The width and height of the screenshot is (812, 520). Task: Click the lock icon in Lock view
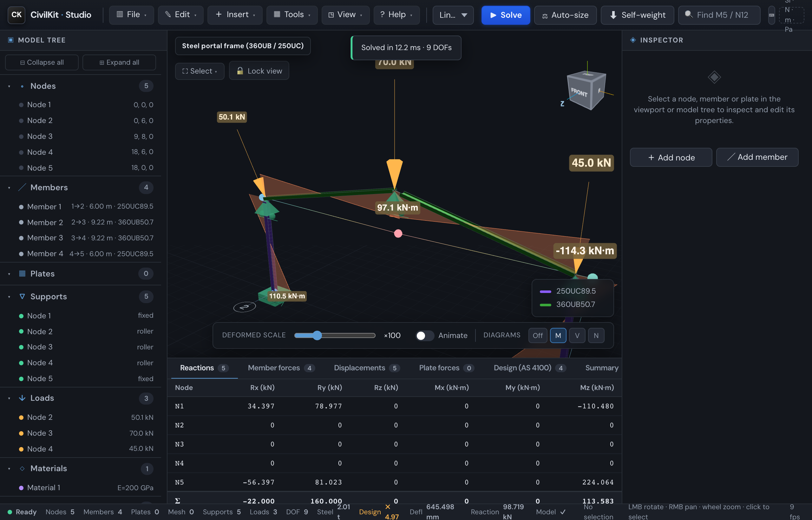click(x=240, y=71)
